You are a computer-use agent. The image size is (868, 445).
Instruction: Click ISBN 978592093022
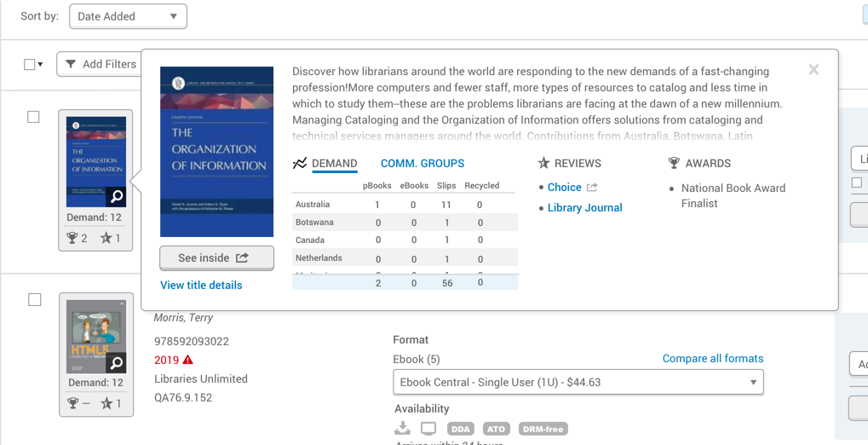(192, 341)
